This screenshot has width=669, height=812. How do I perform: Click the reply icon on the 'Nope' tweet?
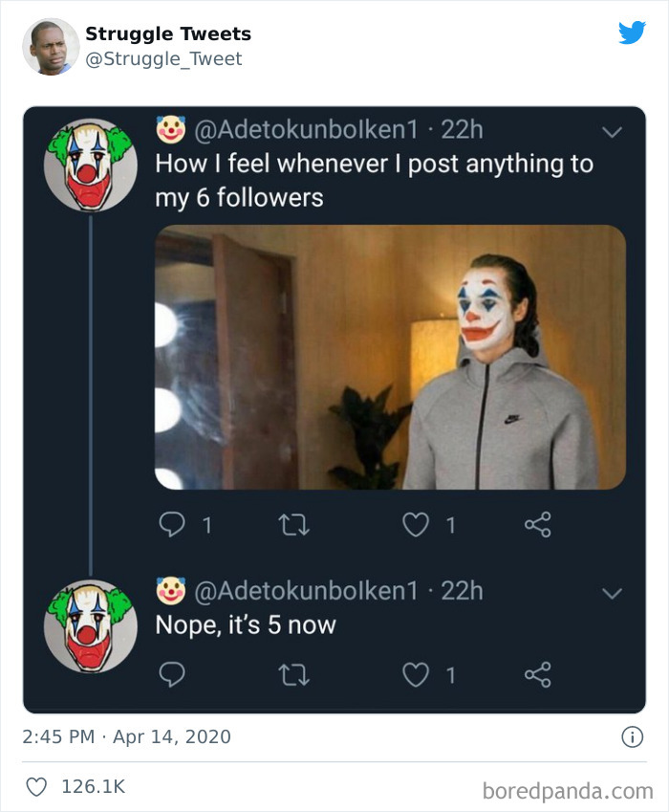(x=173, y=674)
